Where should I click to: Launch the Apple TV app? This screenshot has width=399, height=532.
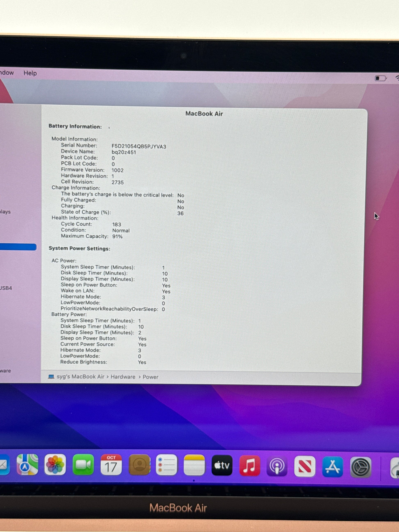(x=222, y=466)
